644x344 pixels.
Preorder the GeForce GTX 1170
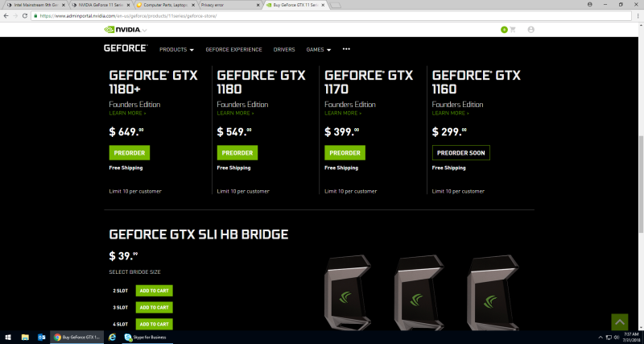345,153
